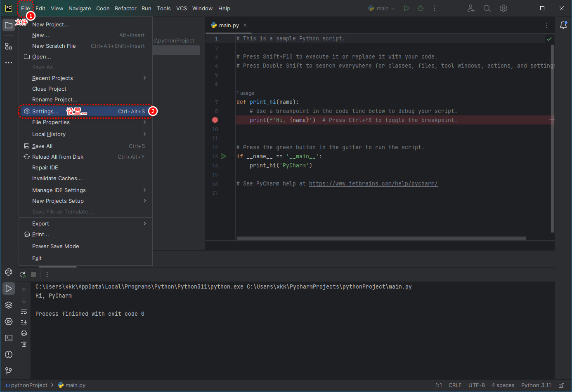Click the Debug bug icon in toolbar
This screenshot has height=392, width=572.
[x=421, y=8]
